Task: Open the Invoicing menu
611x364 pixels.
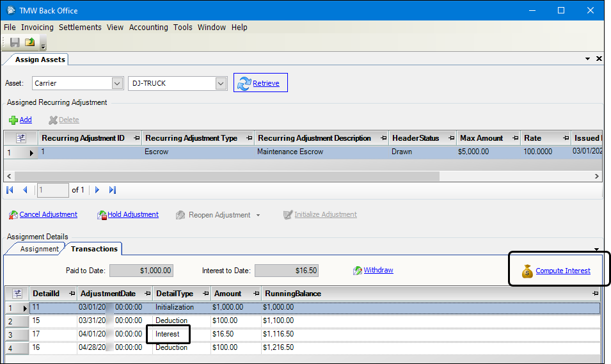Action: (37, 28)
